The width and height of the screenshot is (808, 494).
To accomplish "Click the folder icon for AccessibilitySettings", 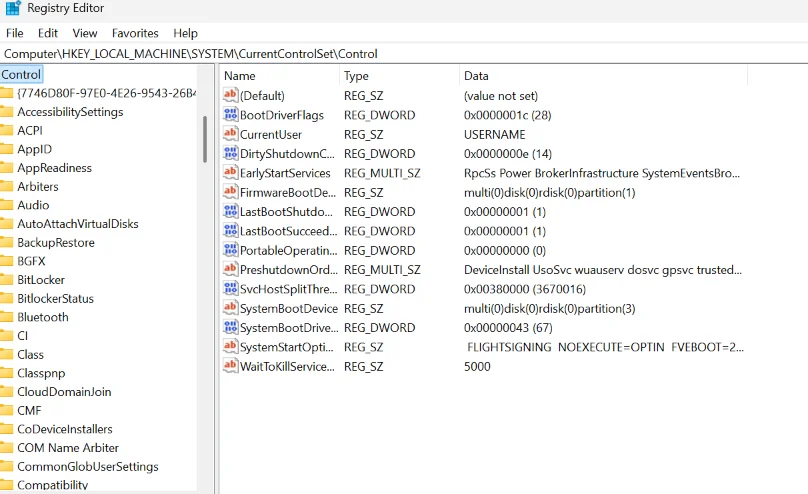I will 7,112.
